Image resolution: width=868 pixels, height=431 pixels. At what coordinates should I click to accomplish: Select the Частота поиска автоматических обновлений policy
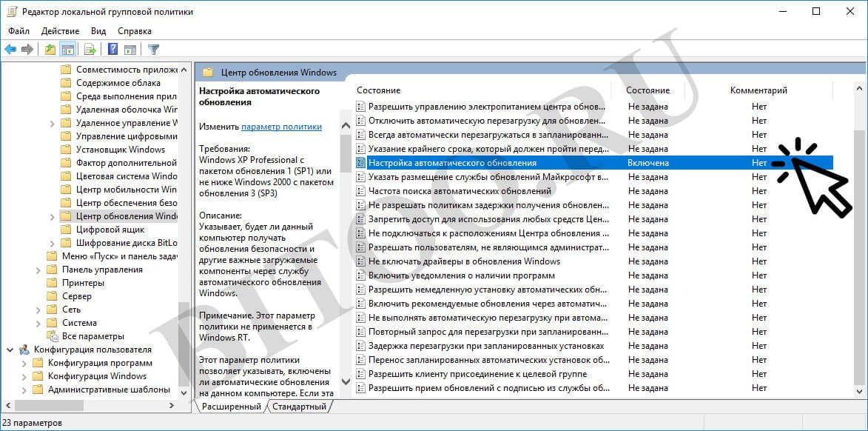(x=460, y=191)
